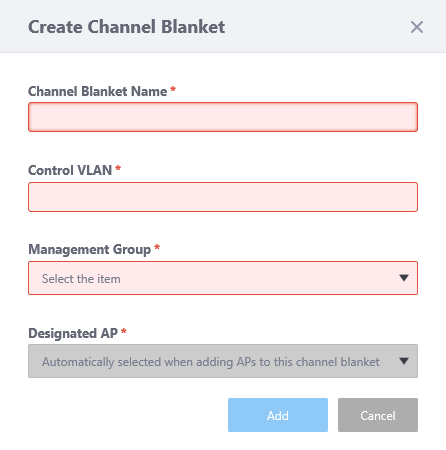Click the Add button
Image resolution: width=446 pixels, height=450 pixels.
(278, 415)
